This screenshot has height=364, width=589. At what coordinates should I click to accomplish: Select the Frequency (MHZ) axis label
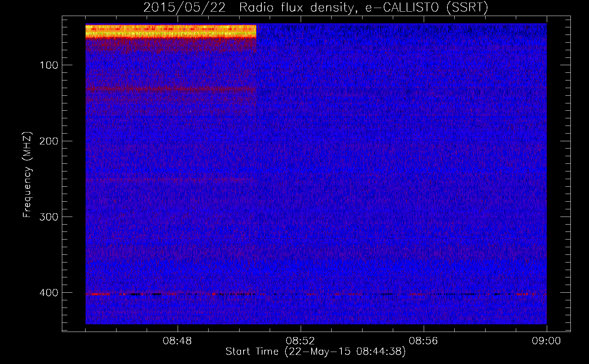coord(27,175)
